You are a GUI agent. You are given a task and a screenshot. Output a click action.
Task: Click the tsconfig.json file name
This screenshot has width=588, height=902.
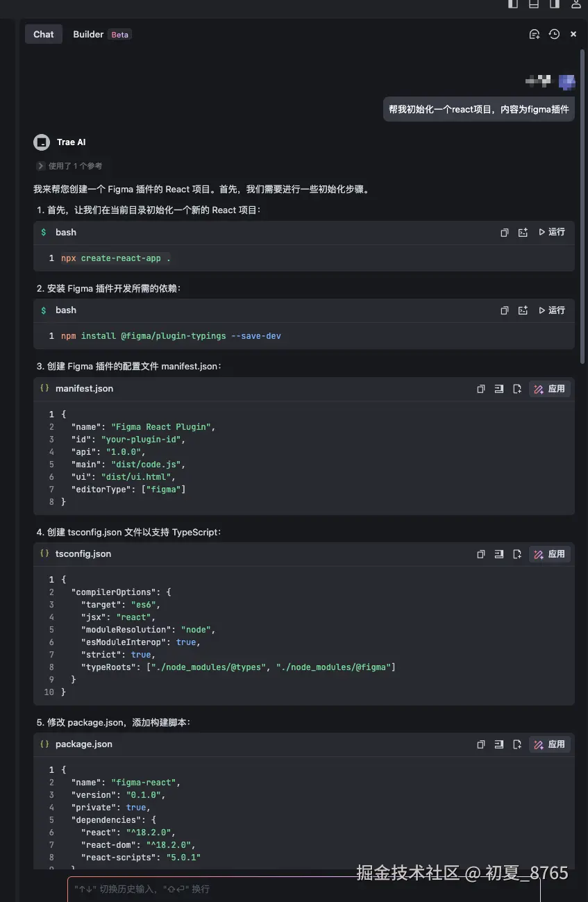pos(83,554)
